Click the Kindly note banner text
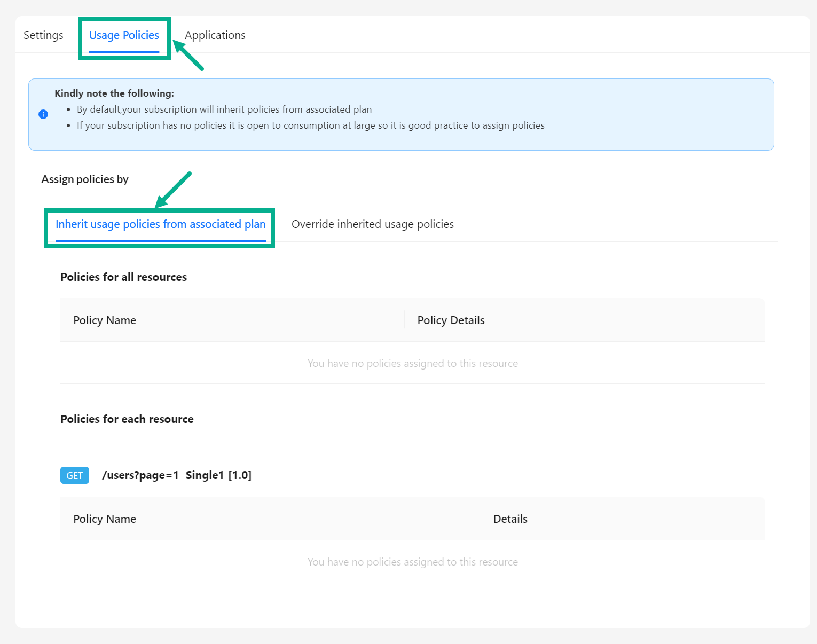Screen dimensions: 817x644 point(114,93)
